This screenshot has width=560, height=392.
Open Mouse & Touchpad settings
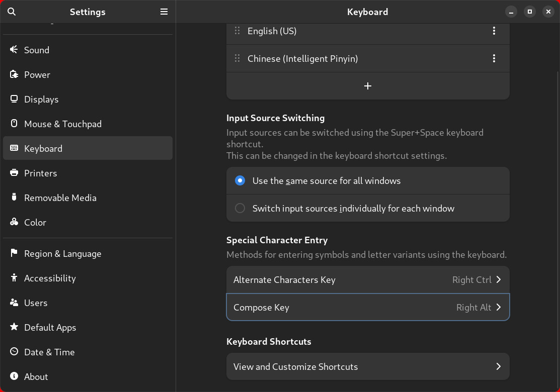coord(62,124)
